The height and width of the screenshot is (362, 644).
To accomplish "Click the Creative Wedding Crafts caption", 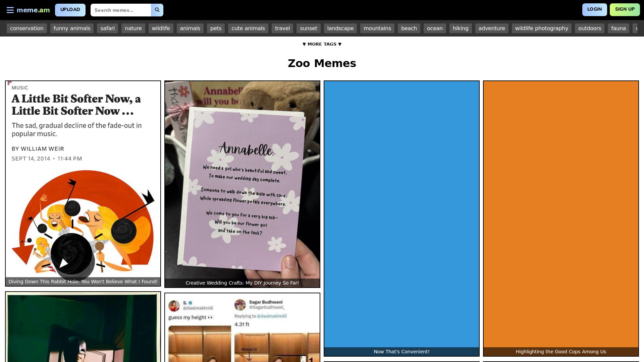I will 242,283.
